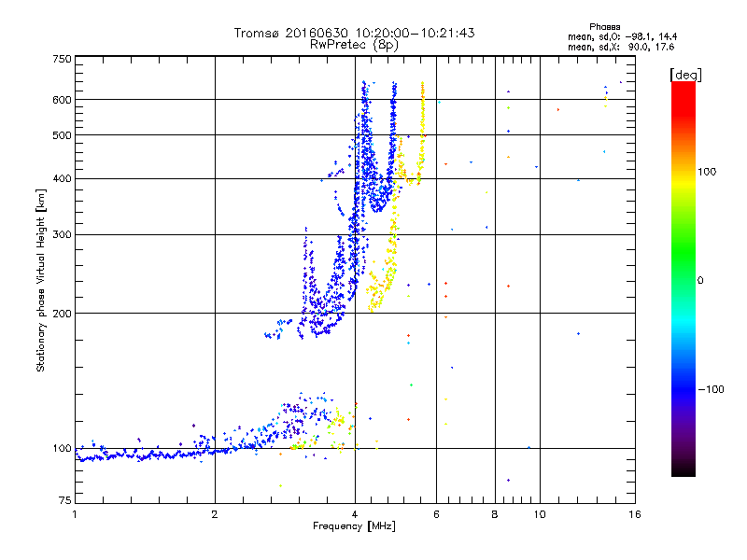Click the x-axis tick label '16'

(635, 514)
